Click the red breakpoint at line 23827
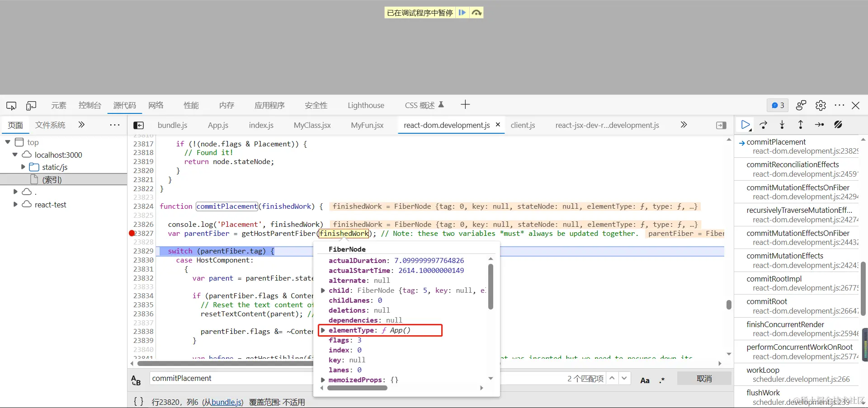This screenshot has width=868, height=408. (132, 234)
